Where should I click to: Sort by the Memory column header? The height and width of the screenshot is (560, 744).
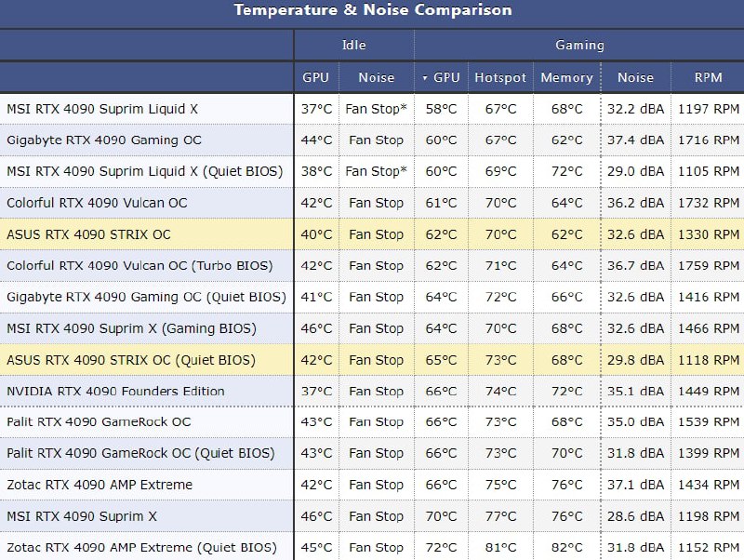click(x=566, y=78)
